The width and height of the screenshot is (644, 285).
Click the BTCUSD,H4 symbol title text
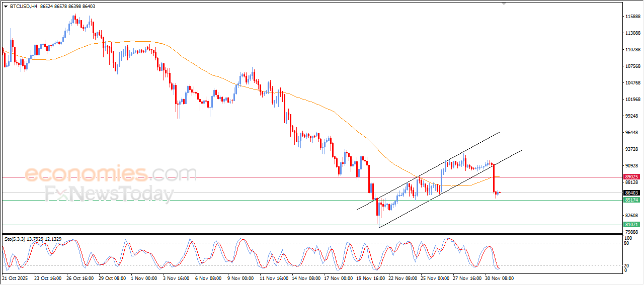(23, 7)
